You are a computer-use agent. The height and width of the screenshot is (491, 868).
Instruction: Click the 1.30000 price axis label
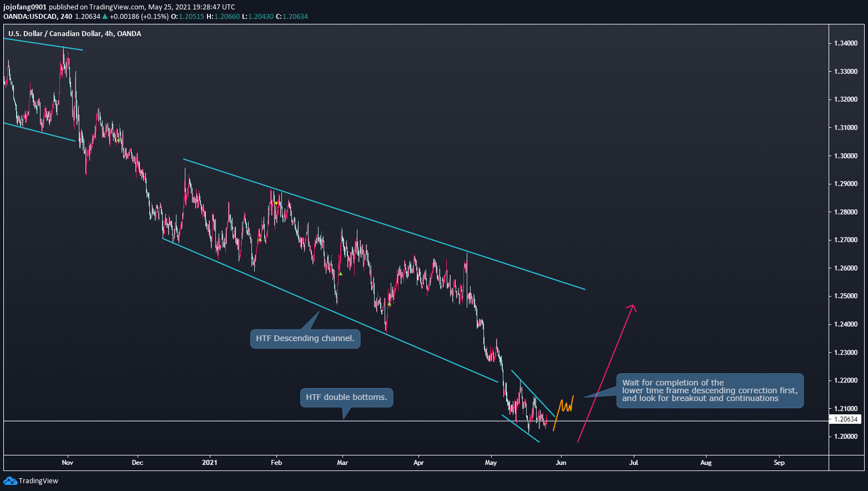point(845,156)
